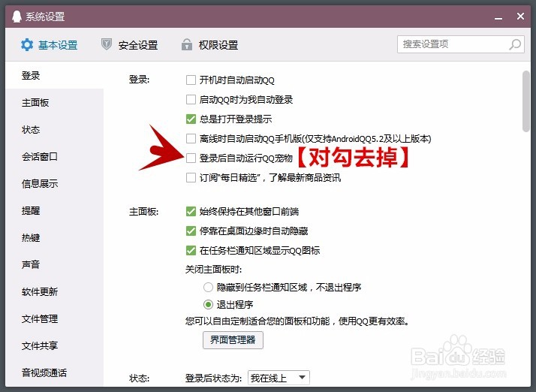Uncheck 始终保持在其他窗口前端

click(x=191, y=211)
